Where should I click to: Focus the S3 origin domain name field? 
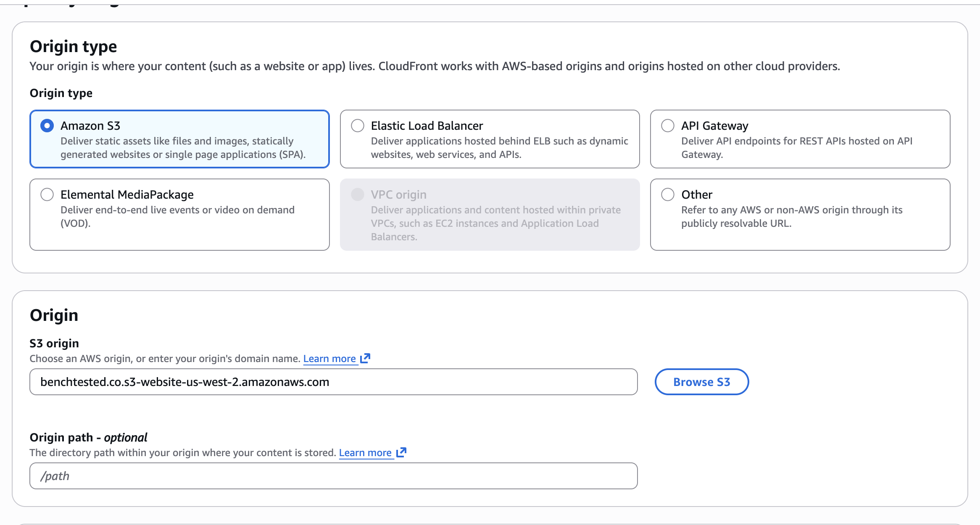[334, 382]
